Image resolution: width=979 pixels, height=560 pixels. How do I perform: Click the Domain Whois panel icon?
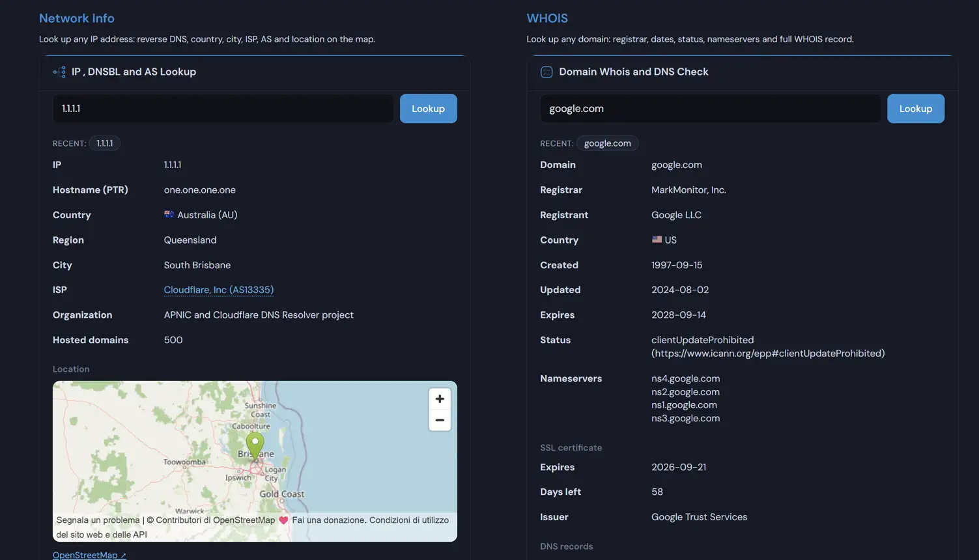tap(546, 72)
